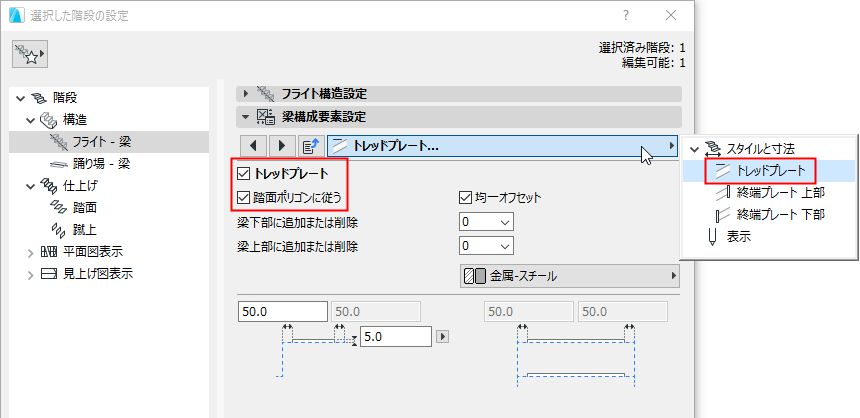This screenshot has height=418, width=860.
Task: Select 蹴上 tree item
Action: point(85,230)
